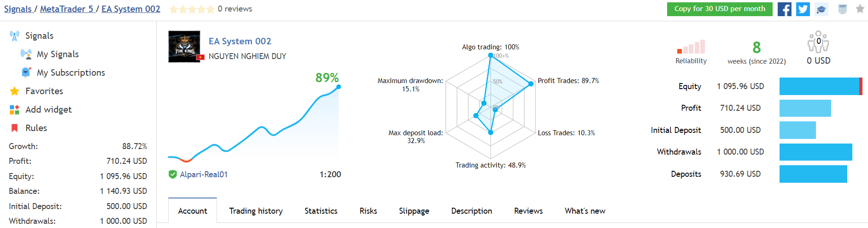This screenshot has width=868, height=228.
Task: Open the signal author avatar thumbnail
Action: coord(184,47)
